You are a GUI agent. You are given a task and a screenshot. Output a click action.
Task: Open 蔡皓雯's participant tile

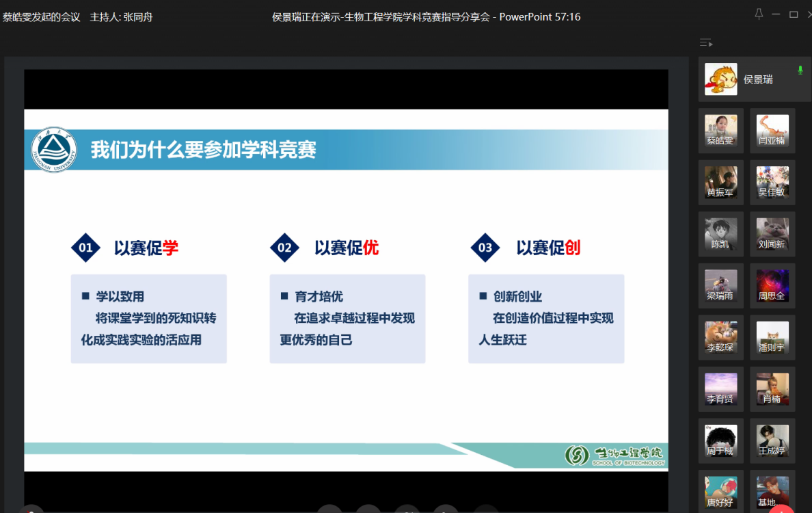720,130
